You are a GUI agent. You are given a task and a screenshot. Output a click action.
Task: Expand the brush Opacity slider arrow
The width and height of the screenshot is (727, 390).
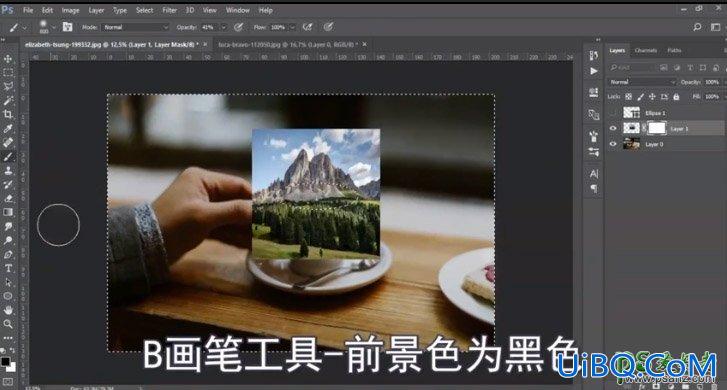[x=223, y=27]
